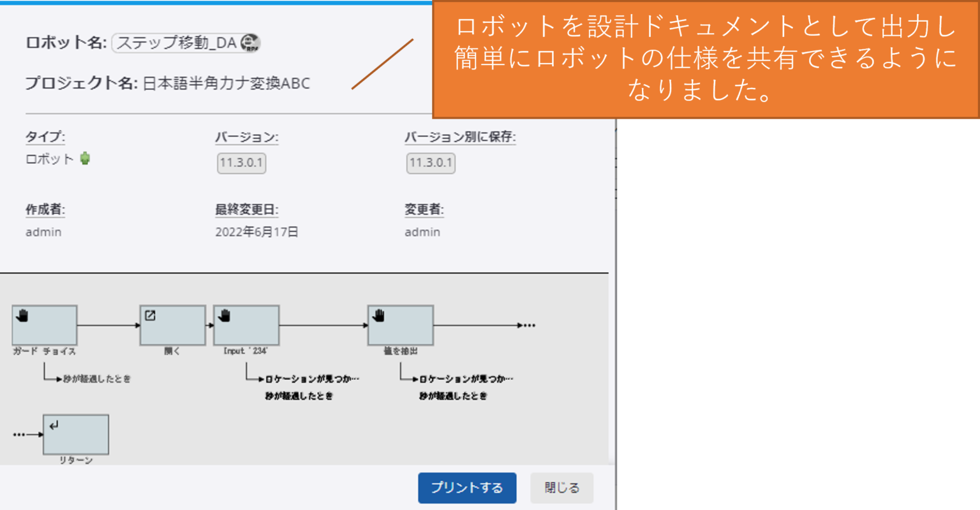Viewport: 980px width, 510px height.
Task: Click the バージョン別に保存 field showing 11.3.0.1
Action: pyautogui.click(x=430, y=163)
